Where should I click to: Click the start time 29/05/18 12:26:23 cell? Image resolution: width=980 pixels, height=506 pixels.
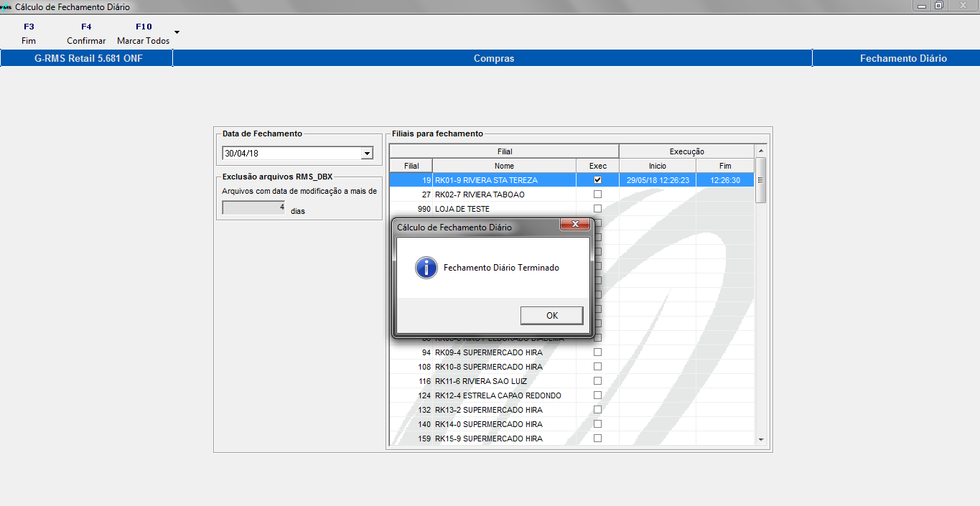coord(658,180)
